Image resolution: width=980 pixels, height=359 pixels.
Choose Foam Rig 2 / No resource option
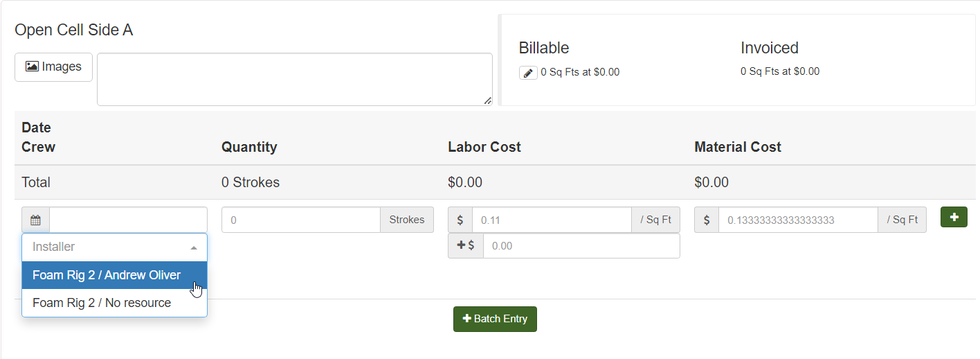point(102,303)
